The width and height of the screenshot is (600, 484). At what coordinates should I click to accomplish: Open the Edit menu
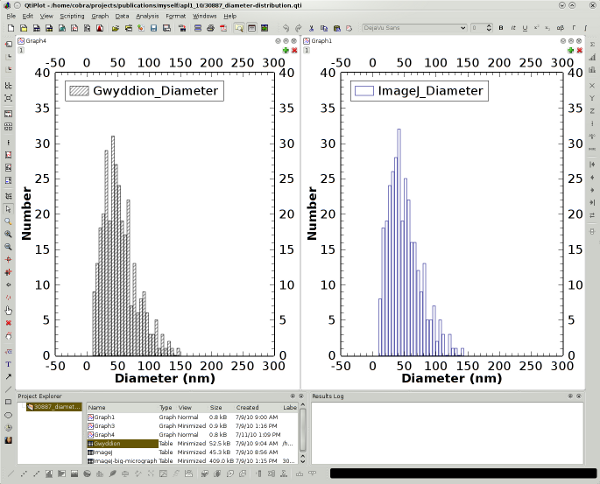[28, 16]
